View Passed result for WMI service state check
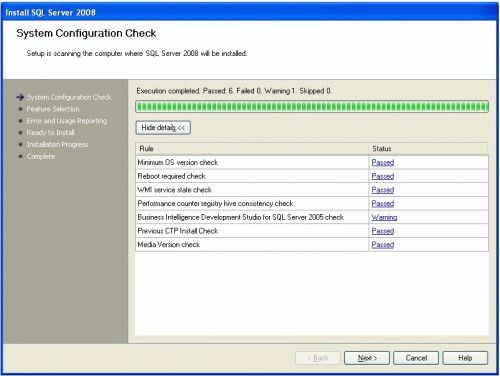Screen dimensions: 500x376 click(383, 190)
